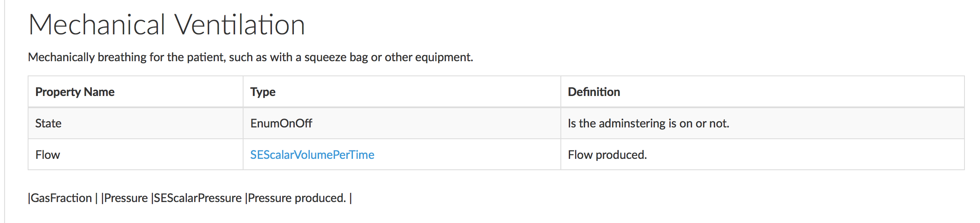Click the State property name cell

48,123
